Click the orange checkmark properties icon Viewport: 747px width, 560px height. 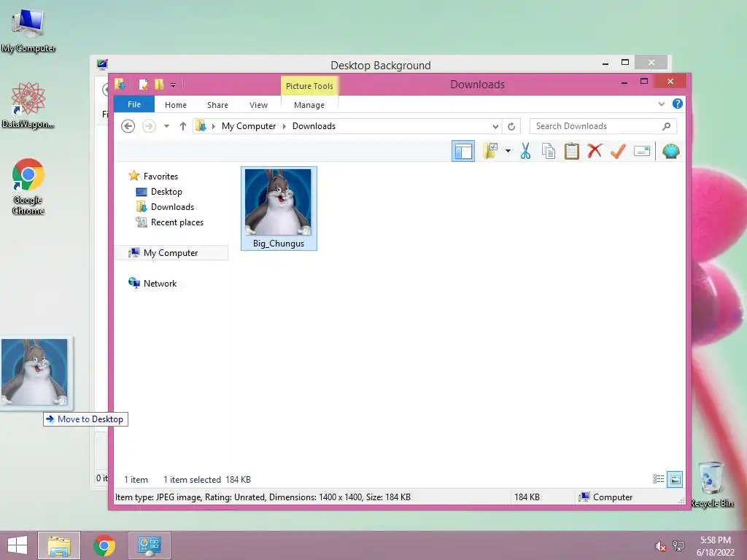click(618, 152)
